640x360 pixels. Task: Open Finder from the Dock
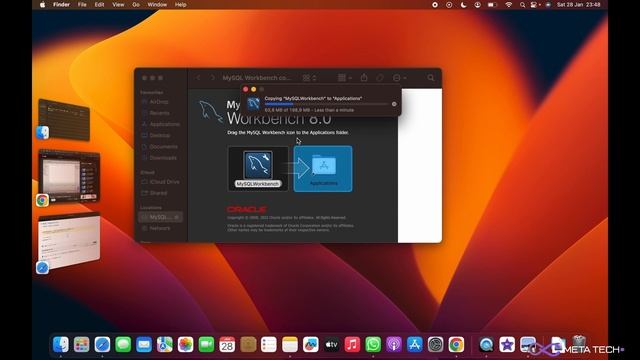(x=61, y=344)
